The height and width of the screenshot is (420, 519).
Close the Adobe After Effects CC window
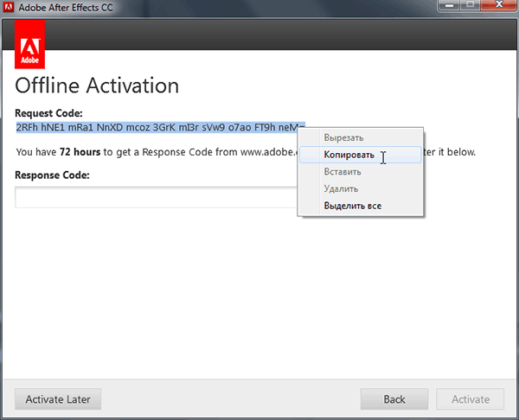[499, 6]
